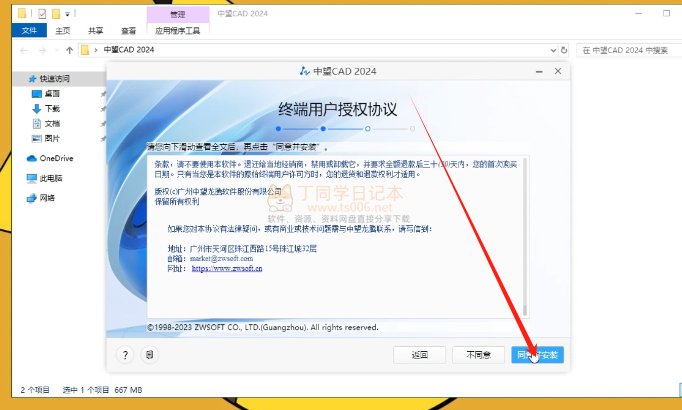
Task: Open 下载 folder in navigation pane
Action: pos(52,109)
